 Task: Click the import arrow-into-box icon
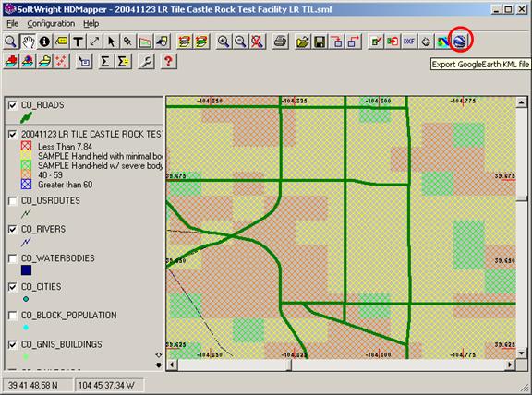tap(336, 42)
